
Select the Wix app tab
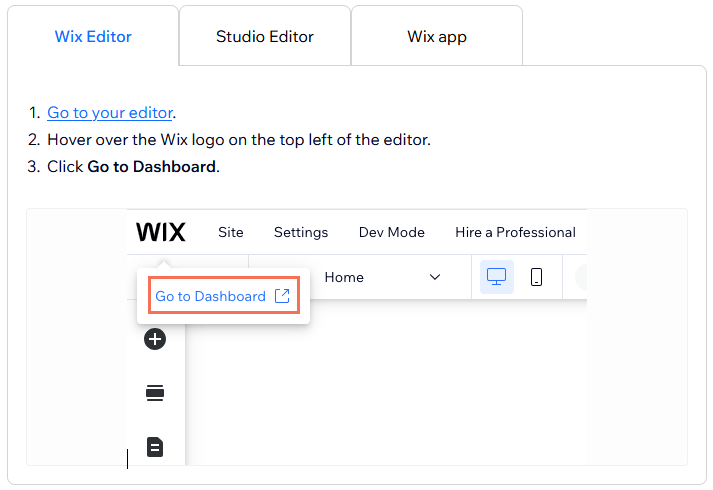pos(437,36)
